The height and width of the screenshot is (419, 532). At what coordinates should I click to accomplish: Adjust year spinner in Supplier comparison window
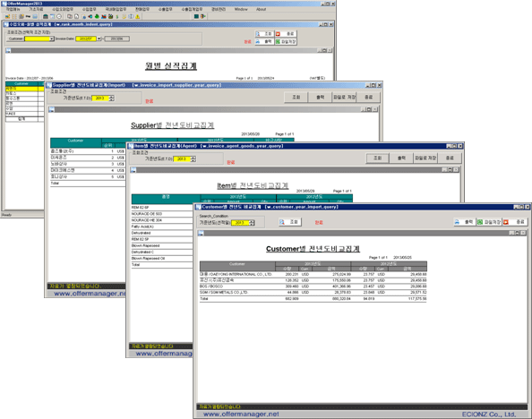pos(112,98)
